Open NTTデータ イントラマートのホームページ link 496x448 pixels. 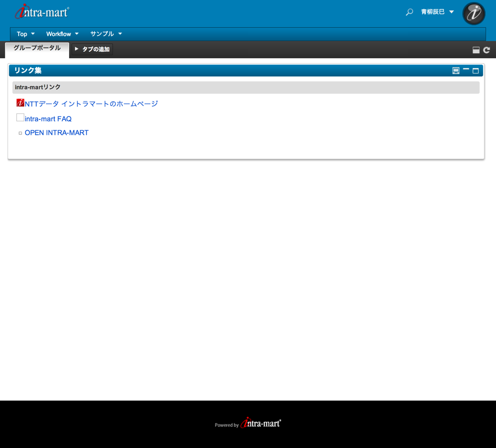click(91, 103)
